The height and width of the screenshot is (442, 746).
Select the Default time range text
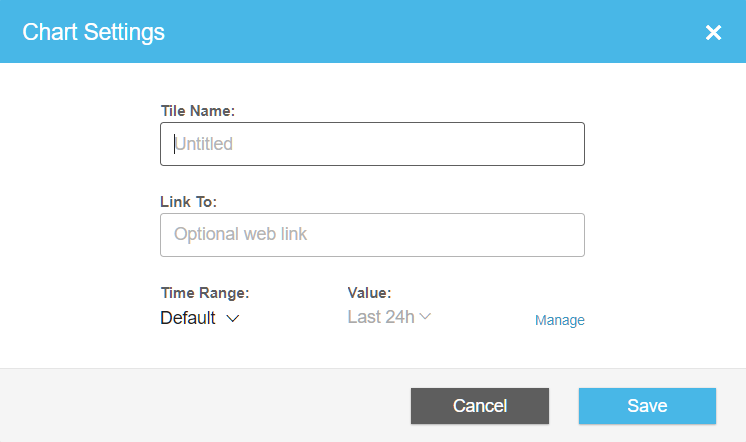[x=188, y=318]
